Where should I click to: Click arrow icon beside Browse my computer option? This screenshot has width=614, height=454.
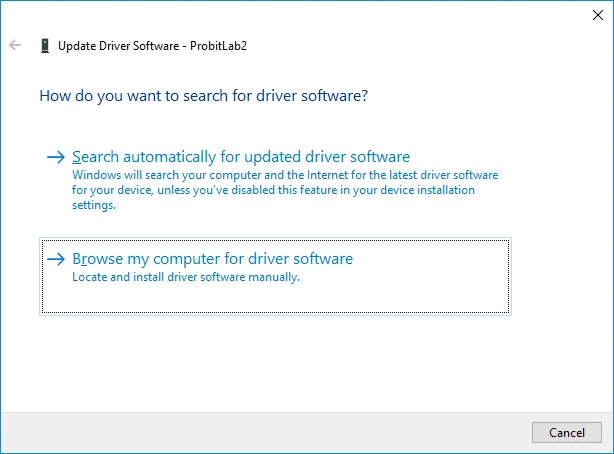56,259
